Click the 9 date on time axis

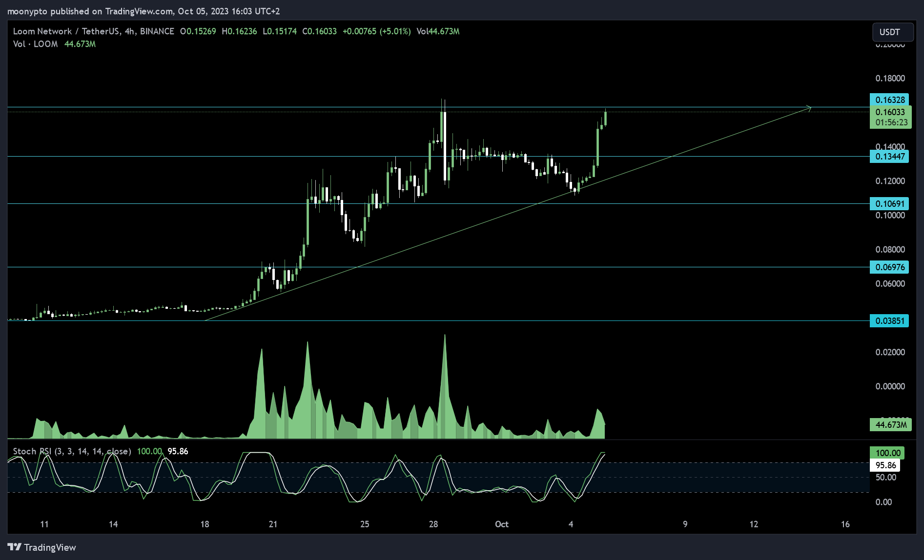tap(685, 524)
